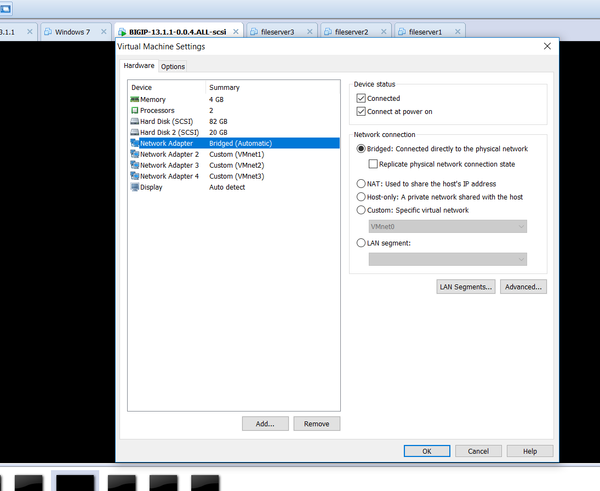600x491 pixels.
Task: Close the fileserver1 tab
Action: 457,32
